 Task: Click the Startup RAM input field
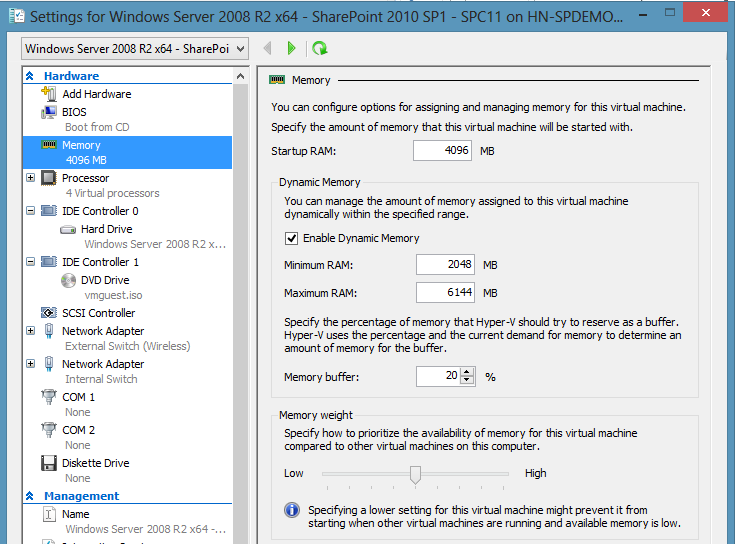(442, 150)
